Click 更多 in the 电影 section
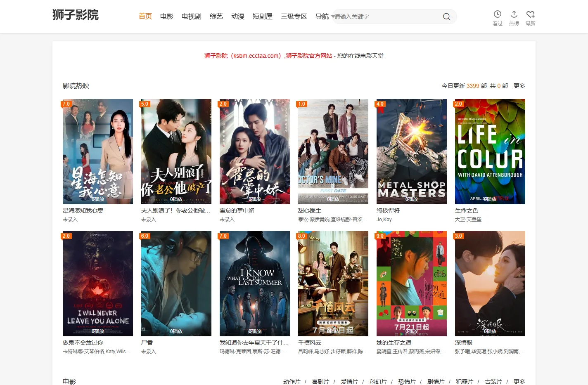The width and height of the screenshot is (588, 385). pos(519,382)
